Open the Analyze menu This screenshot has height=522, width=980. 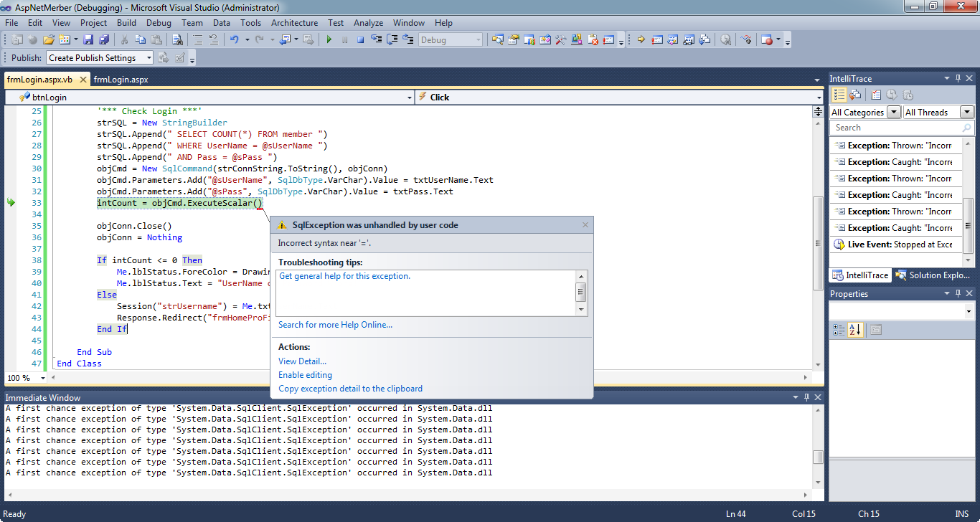pyautogui.click(x=368, y=23)
